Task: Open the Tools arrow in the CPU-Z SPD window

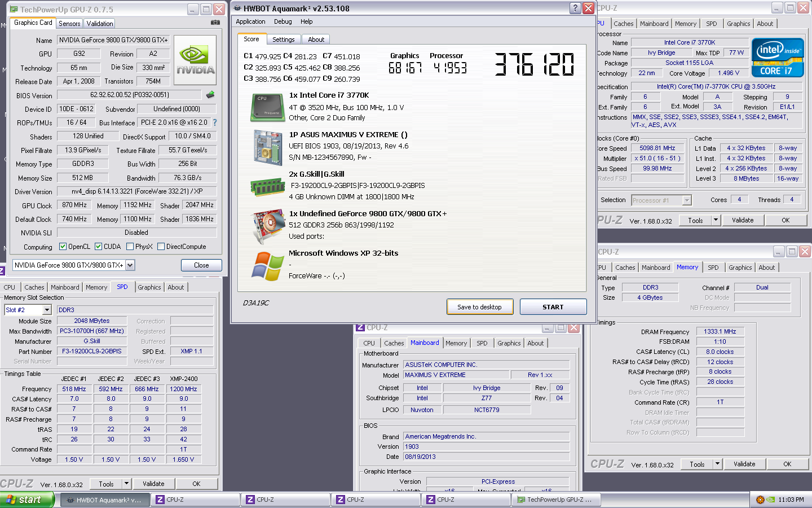Action: coord(126,484)
